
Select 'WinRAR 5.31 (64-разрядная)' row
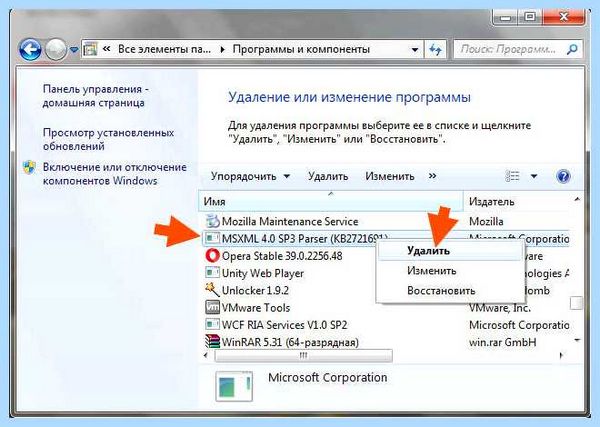point(290,342)
